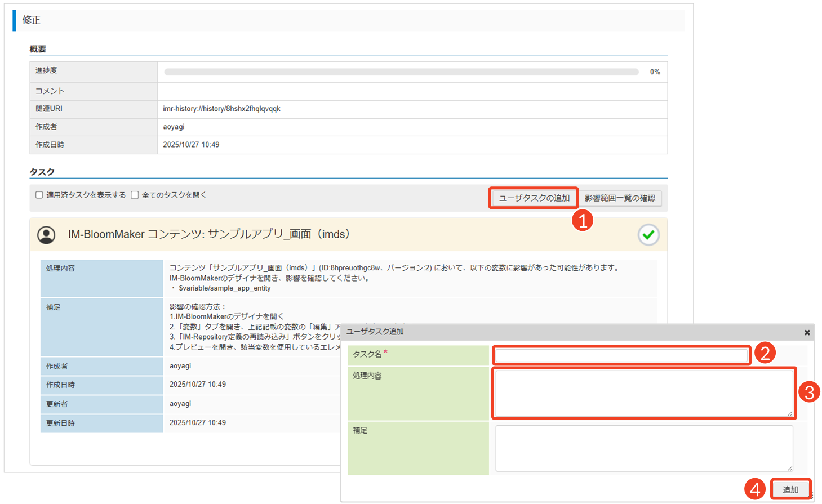Image resolution: width=822 pixels, height=504 pixels.
Task: Click the imr-history 関連URI value
Action: coord(221,109)
